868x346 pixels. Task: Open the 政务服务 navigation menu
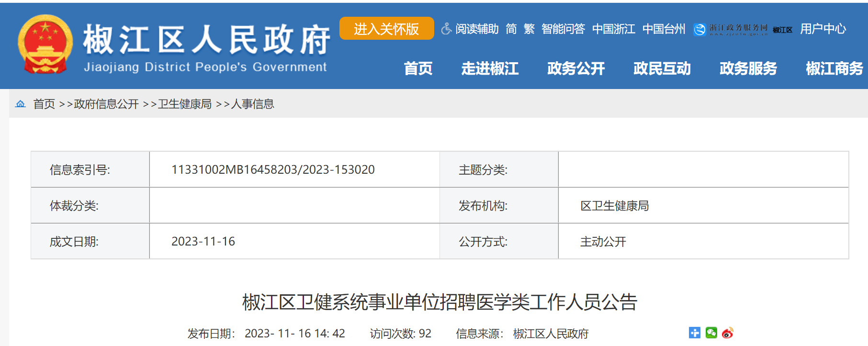(x=748, y=68)
